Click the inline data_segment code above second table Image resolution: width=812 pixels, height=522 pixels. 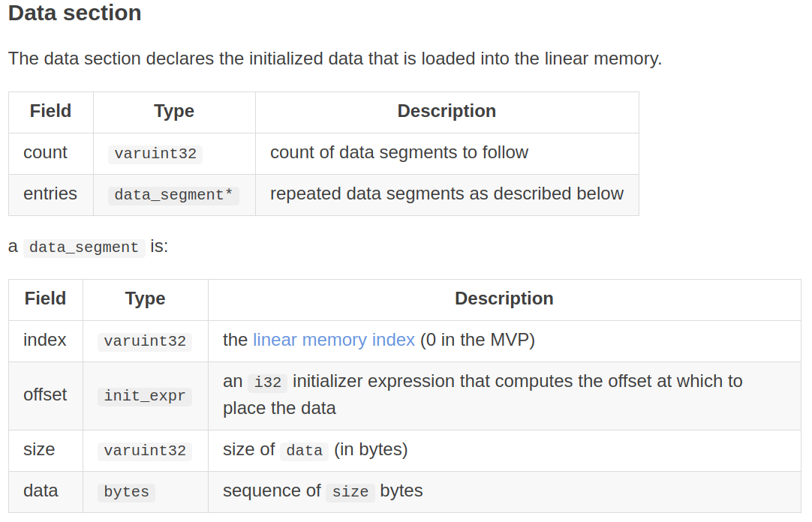click(84, 247)
